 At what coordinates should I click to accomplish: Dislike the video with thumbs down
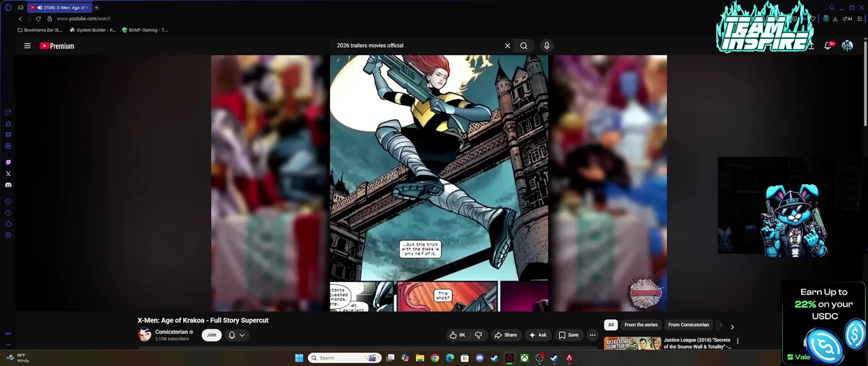(x=478, y=335)
